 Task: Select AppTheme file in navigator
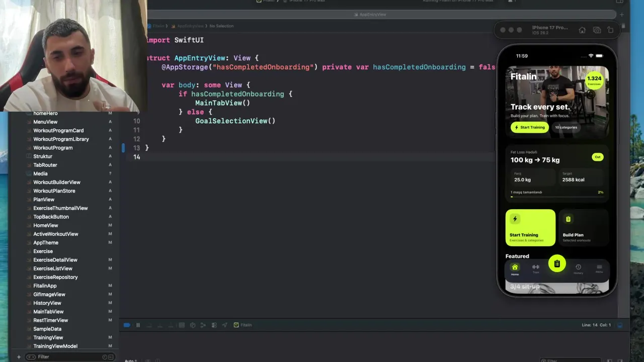[x=46, y=243]
